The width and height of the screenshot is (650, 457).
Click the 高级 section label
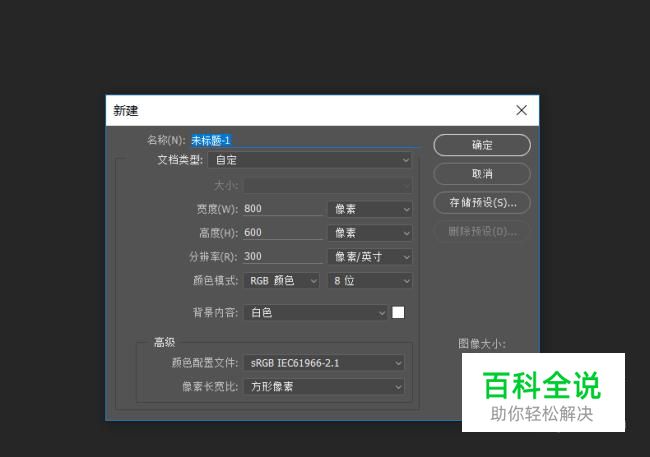click(164, 342)
